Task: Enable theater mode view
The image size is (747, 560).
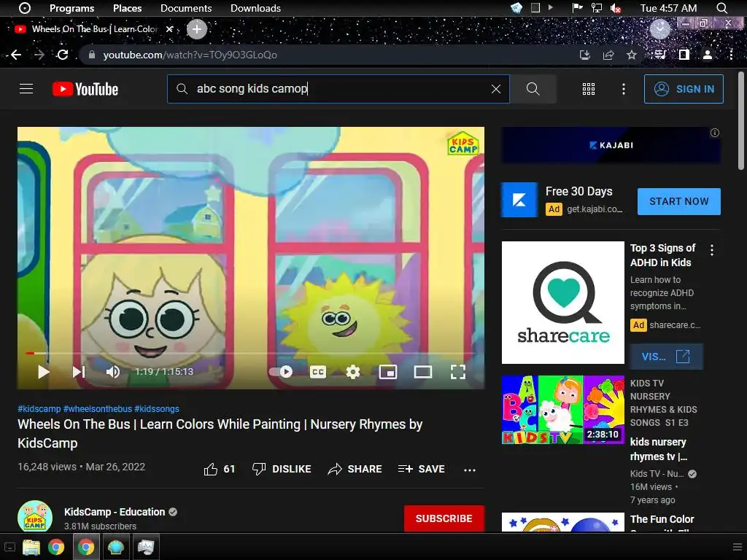Action: point(422,372)
